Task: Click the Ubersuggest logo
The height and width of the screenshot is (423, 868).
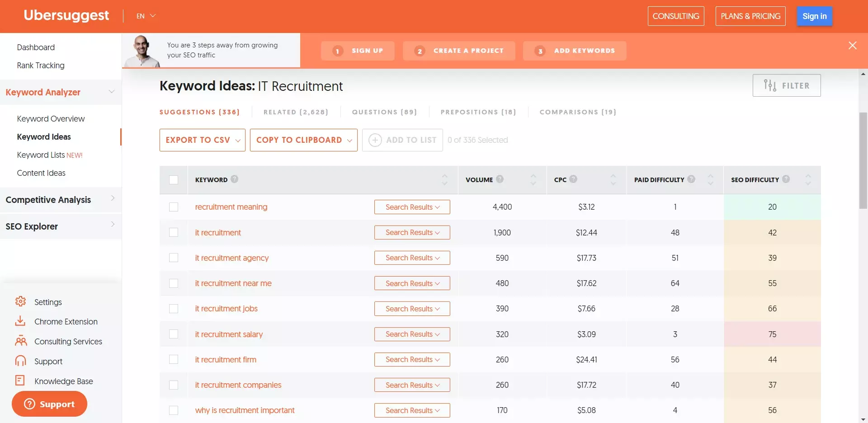Action: point(66,15)
